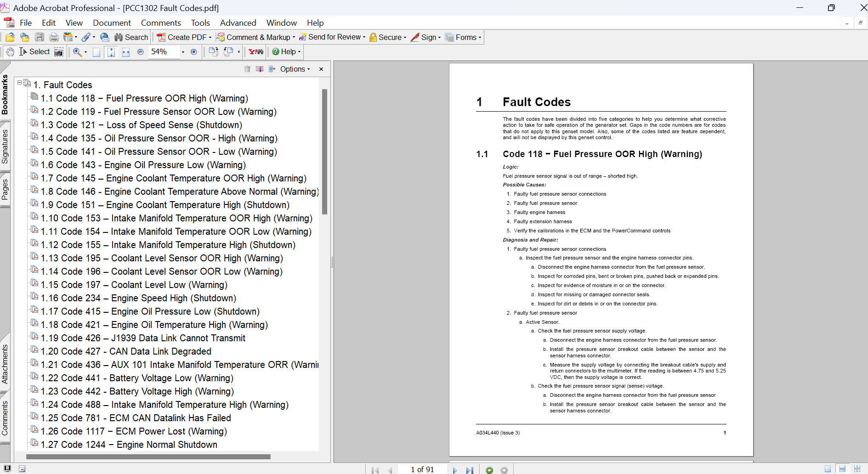Click the Open file folder icon
This screenshot has height=474, width=868.
click(x=10, y=37)
